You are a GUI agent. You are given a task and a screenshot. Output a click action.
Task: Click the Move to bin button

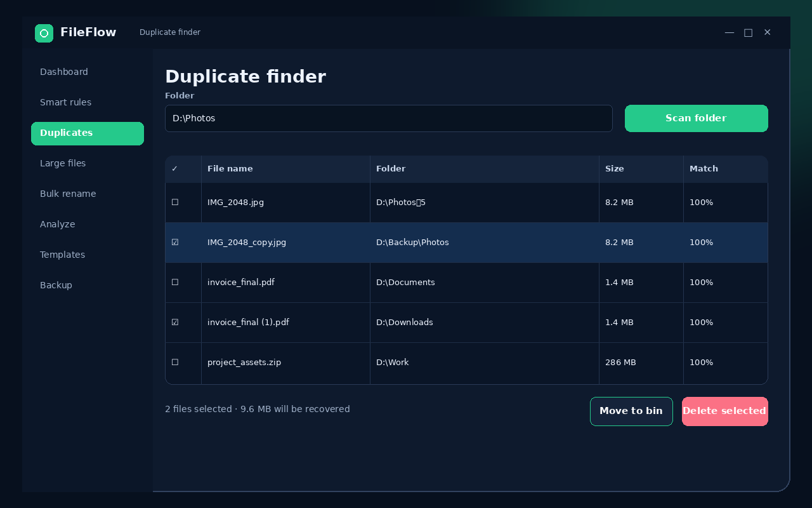(x=631, y=411)
